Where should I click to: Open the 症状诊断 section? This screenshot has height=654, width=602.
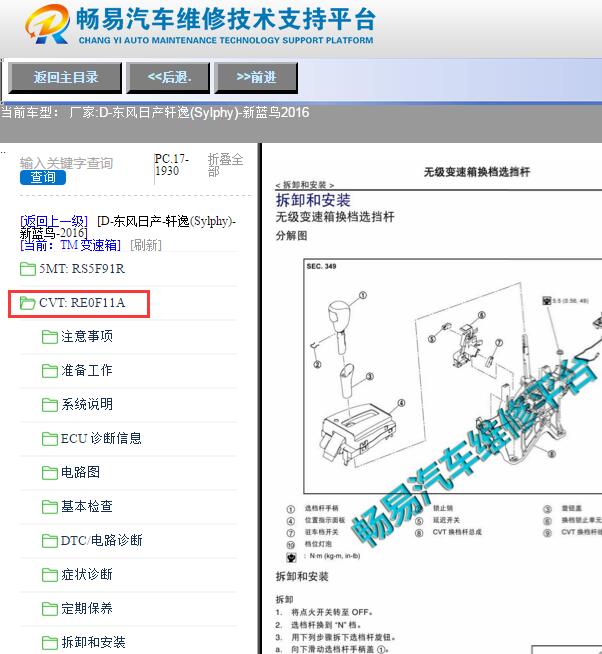[x=87, y=574]
